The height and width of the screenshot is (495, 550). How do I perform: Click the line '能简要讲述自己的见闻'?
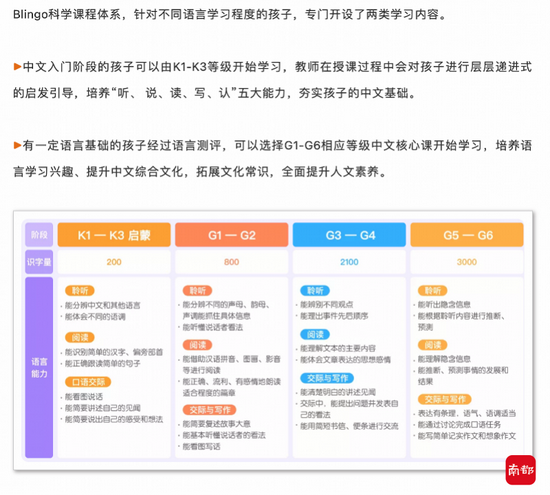(x=102, y=408)
